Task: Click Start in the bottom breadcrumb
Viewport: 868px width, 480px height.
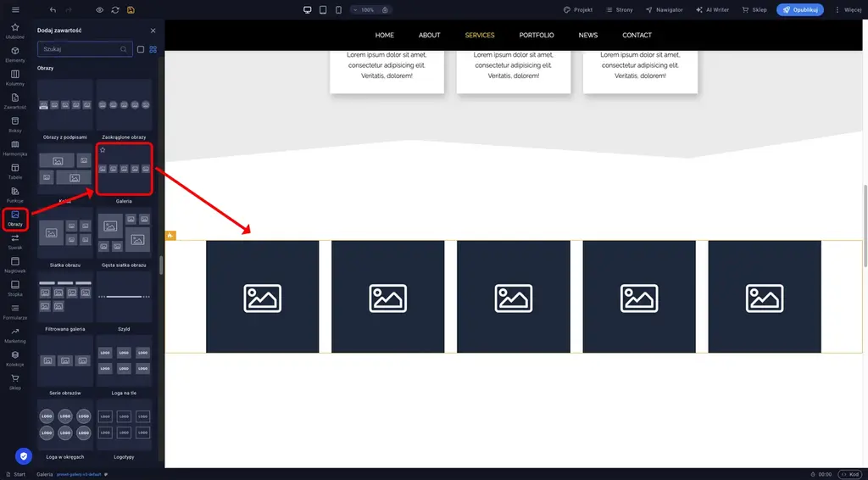Action: (15, 474)
